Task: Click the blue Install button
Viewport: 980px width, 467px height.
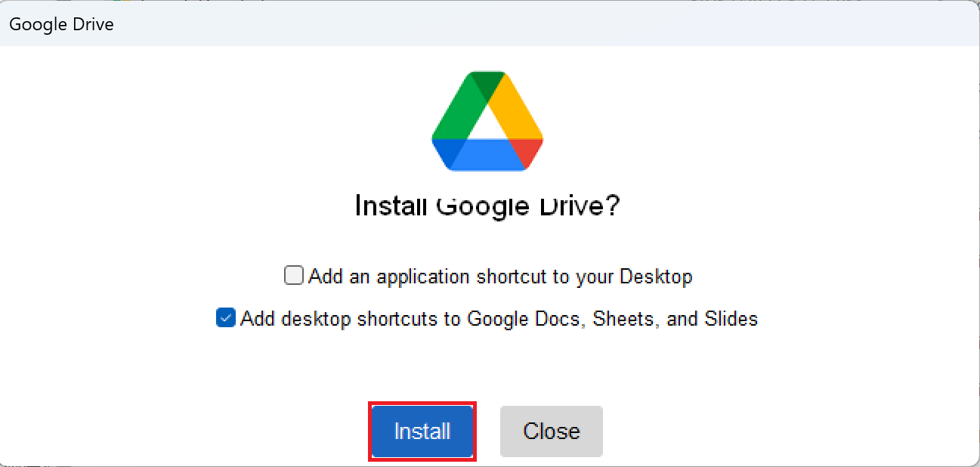Action: coord(422,431)
